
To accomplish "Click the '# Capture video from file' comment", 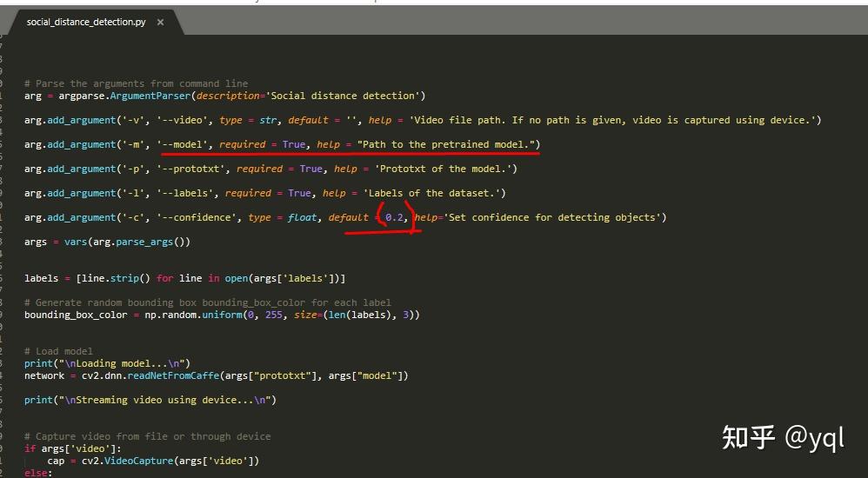I will (x=148, y=436).
